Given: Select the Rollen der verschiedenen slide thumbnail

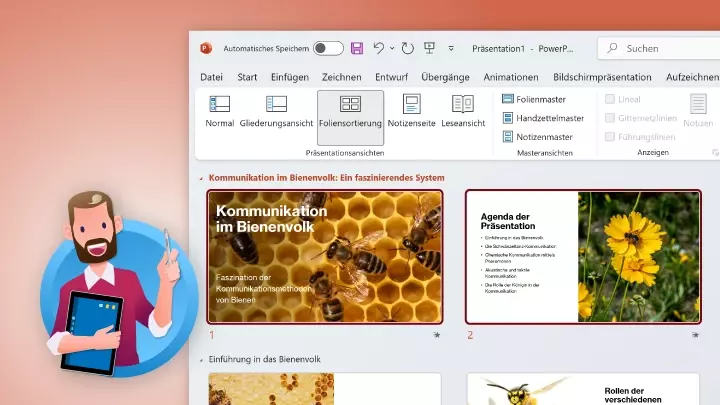Looking at the screenshot, I should point(583,389).
